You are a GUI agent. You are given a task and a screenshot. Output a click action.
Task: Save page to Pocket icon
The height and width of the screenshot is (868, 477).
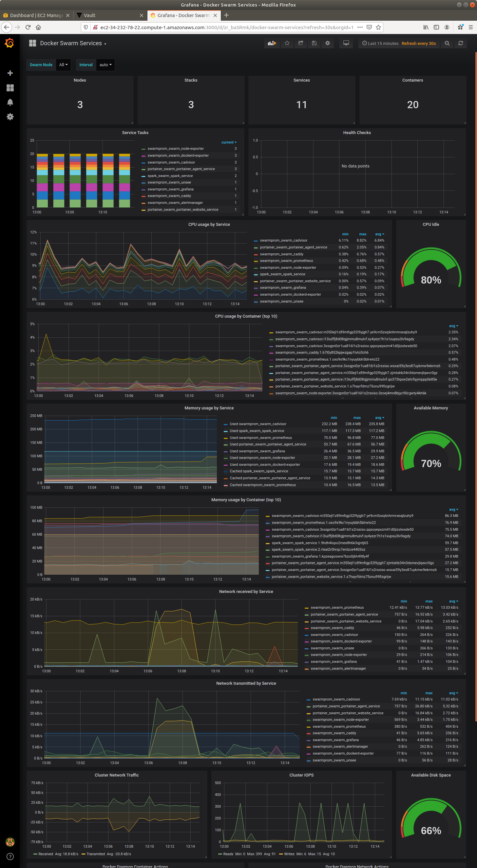tap(369, 27)
